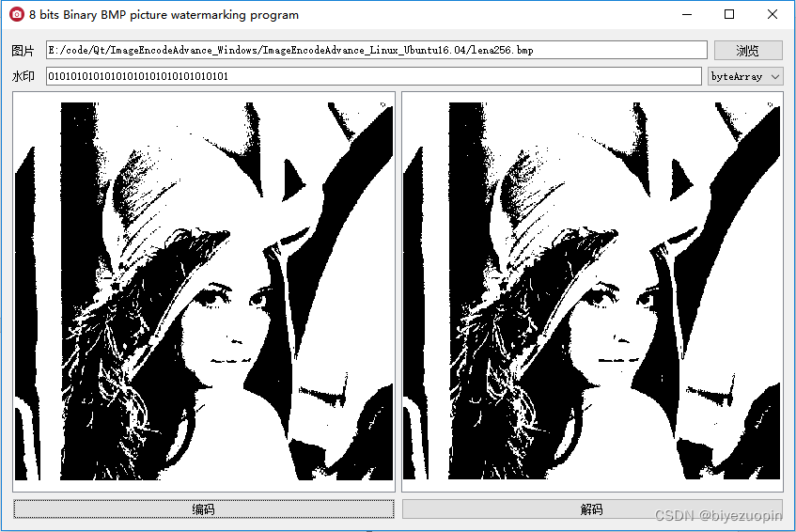Click the 水印 label

tap(23, 76)
